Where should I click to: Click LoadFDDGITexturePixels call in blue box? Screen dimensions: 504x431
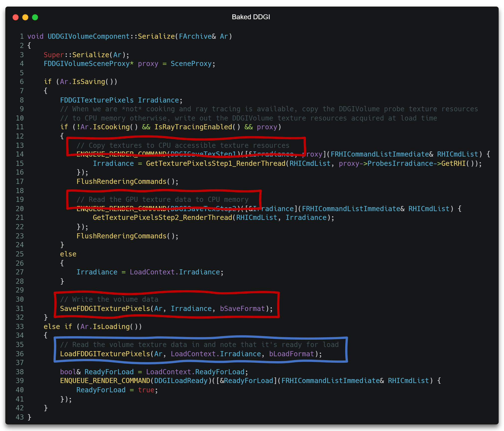(x=105, y=354)
